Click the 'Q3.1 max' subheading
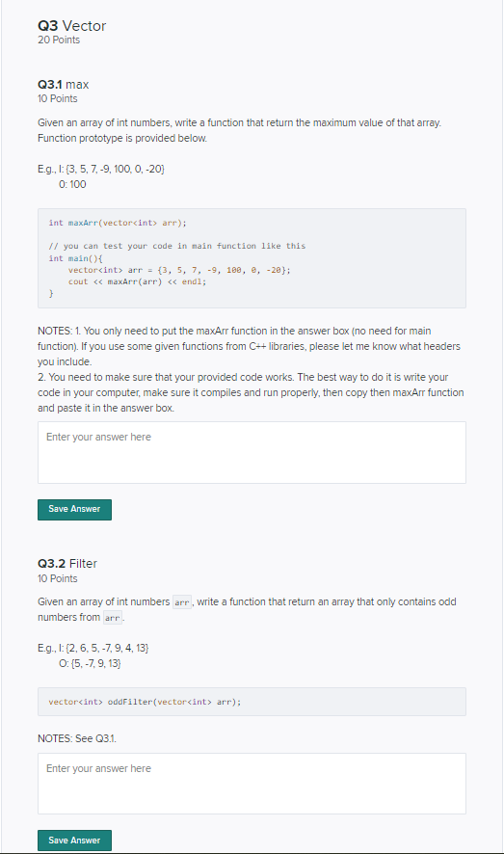The image size is (504, 854). click(x=64, y=85)
